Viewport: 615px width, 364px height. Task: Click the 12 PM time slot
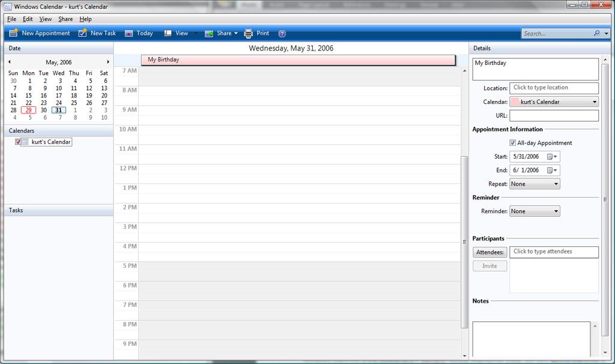(299, 174)
